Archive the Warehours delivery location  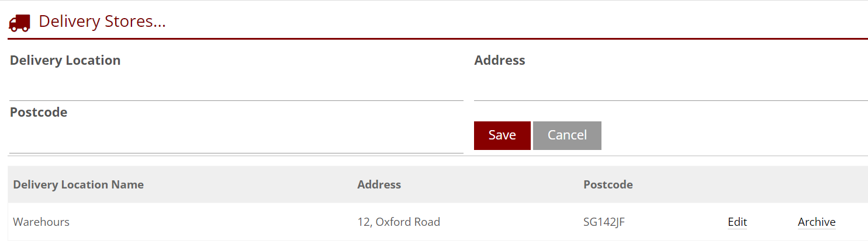pos(816,222)
